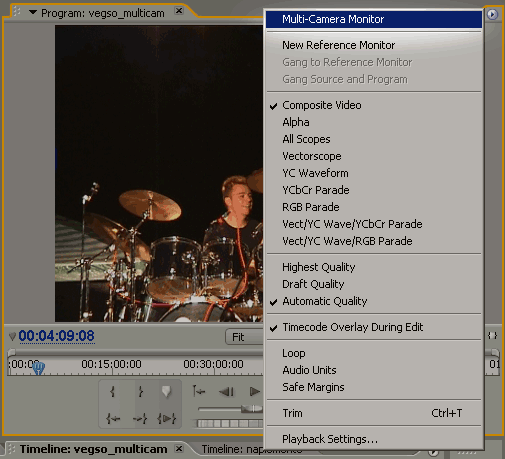Viewport: 505px width, 459px height.
Task: Select Vectorscope view
Action: (x=374, y=156)
